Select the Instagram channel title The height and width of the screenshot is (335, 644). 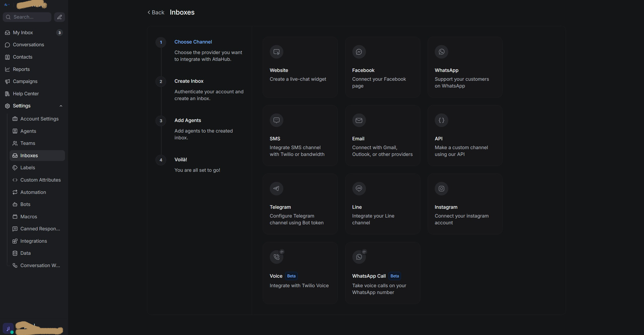point(446,207)
